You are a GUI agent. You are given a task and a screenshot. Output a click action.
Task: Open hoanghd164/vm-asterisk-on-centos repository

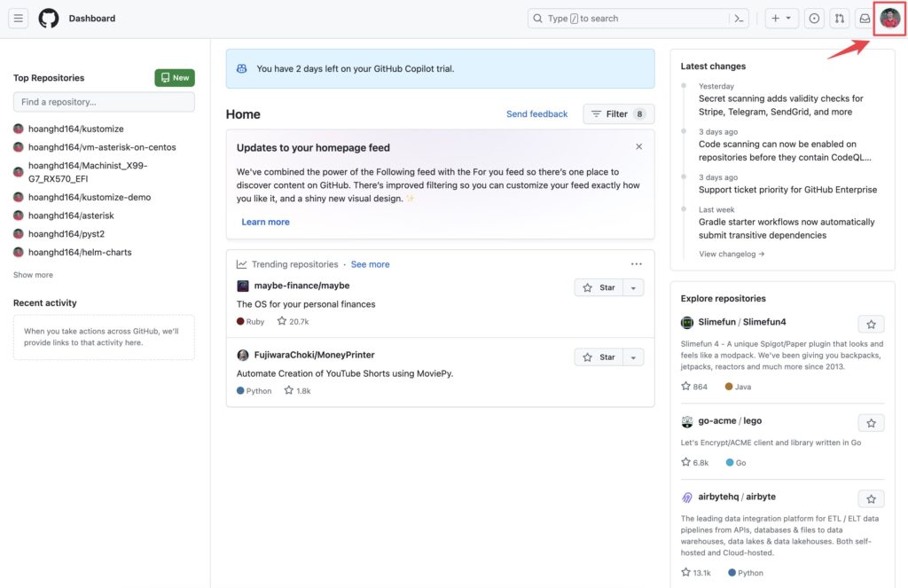click(102, 147)
